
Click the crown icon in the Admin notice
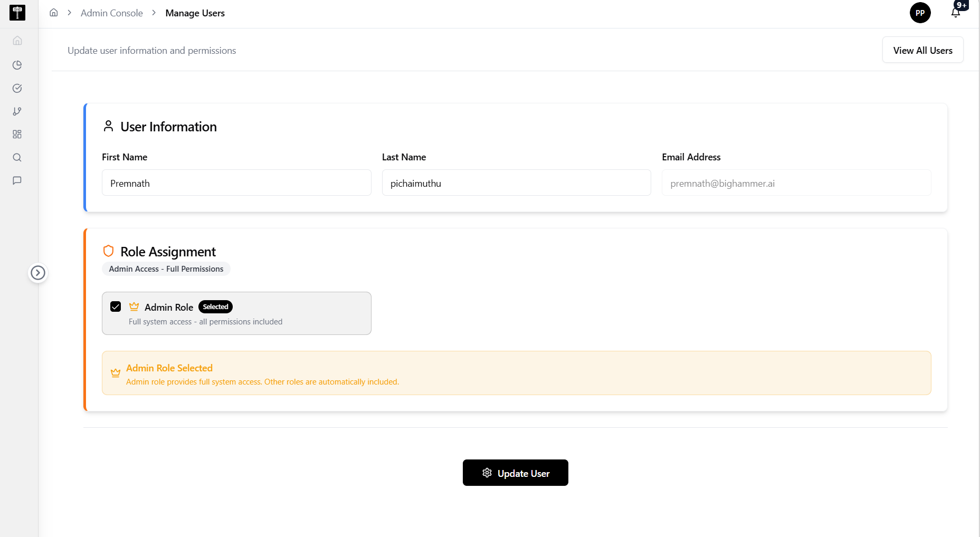116,373
